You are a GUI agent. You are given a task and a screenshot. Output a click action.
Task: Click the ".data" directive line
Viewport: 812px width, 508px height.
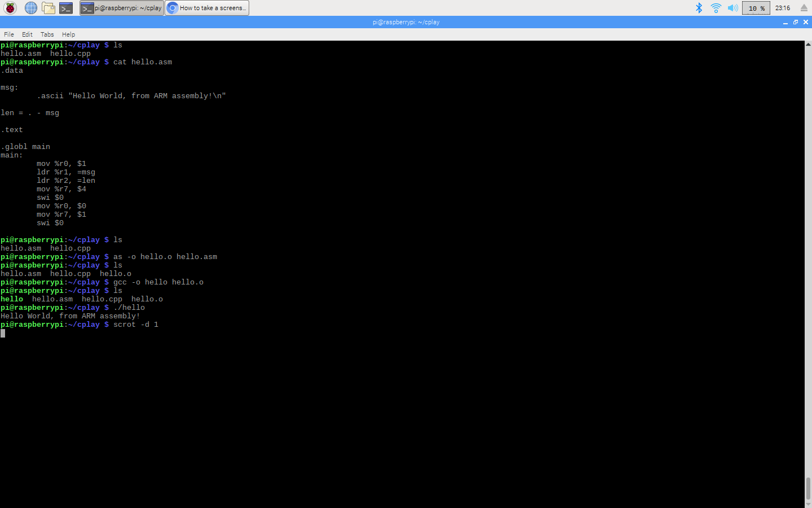(12, 71)
